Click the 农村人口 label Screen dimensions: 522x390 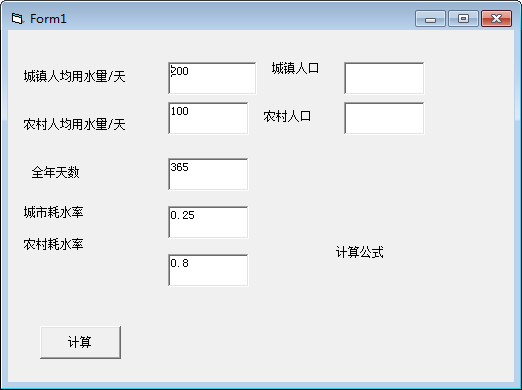(x=287, y=116)
